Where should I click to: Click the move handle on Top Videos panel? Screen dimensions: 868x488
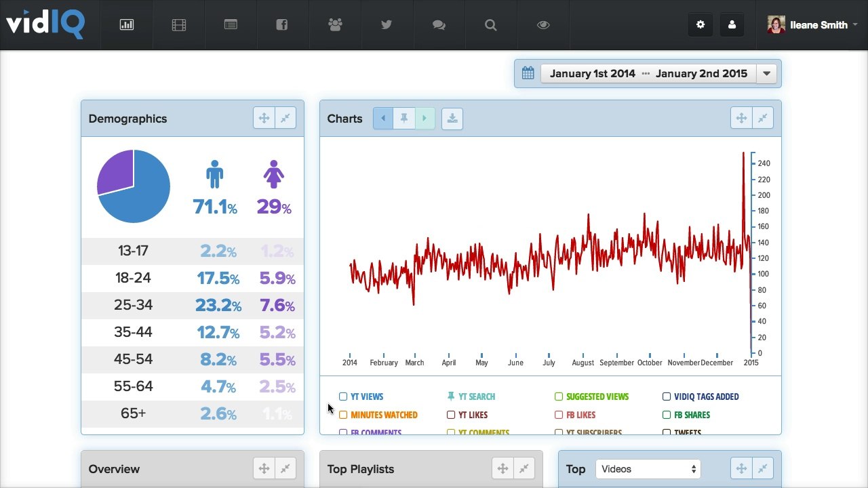741,468
